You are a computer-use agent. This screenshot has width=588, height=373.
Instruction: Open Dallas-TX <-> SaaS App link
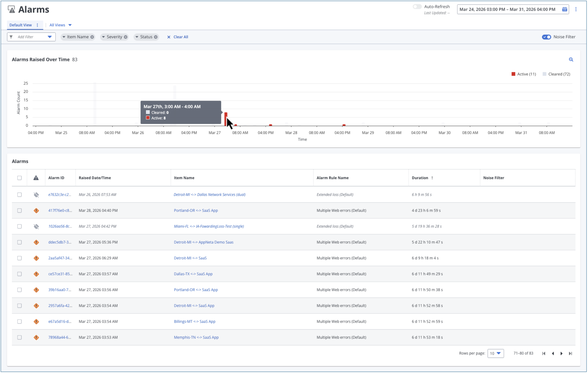pos(193,274)
